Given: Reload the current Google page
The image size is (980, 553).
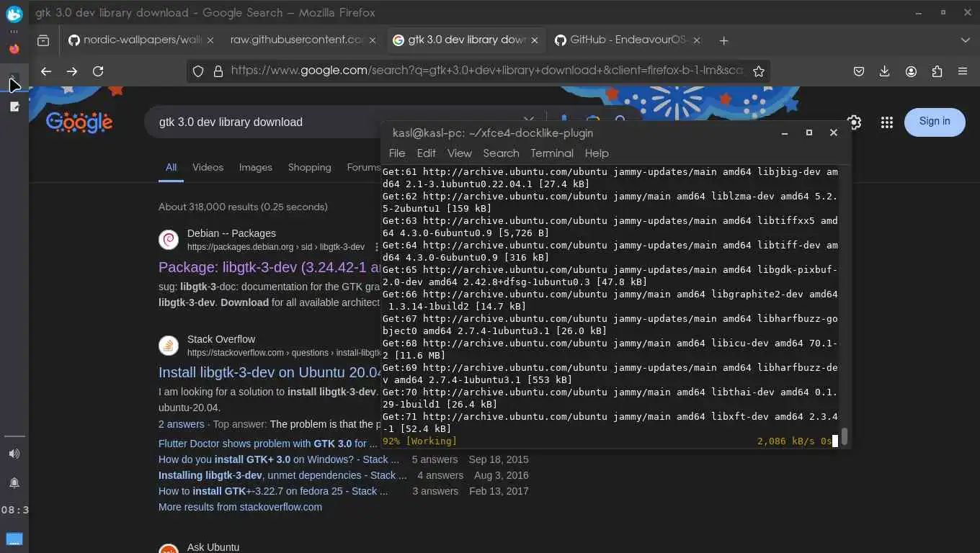Looking at the screenshot, I should (98, 71).
